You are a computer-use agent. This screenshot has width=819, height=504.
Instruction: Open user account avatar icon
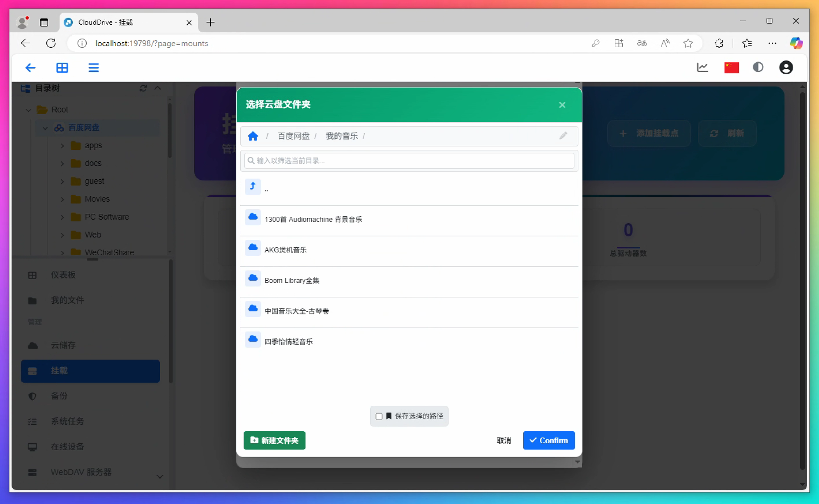[x=786, y=67]
